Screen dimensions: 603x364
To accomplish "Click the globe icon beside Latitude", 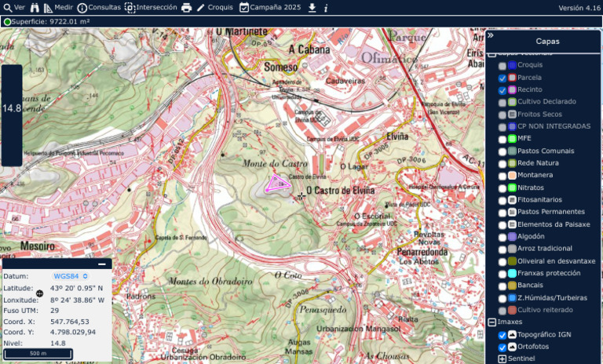I will pyautogui.click(x=39, y=293).
